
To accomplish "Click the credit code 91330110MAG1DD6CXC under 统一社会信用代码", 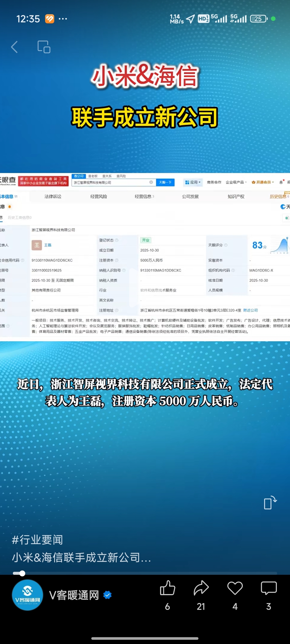I will coord(52,260).
